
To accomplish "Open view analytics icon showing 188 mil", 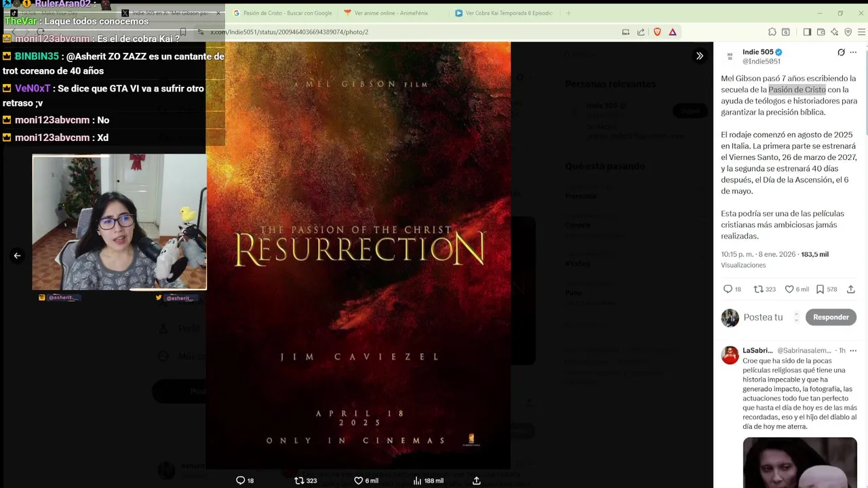I will 417,480.
